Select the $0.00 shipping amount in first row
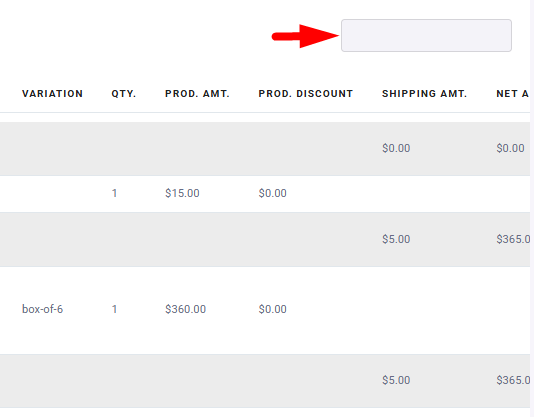Image resolution: width=534 pixels, height=417 pixels. [396, 148]
